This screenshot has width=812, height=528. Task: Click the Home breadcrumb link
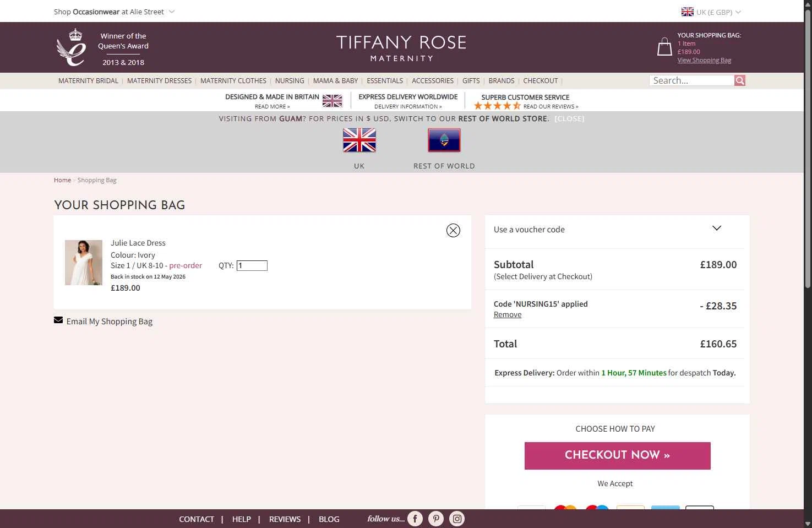tap(62, 180)
